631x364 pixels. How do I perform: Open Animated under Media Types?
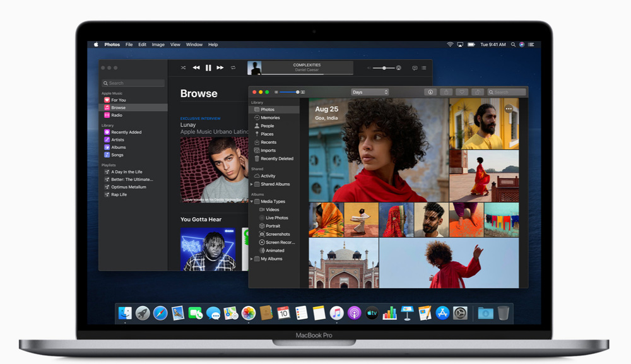[274, 250]
